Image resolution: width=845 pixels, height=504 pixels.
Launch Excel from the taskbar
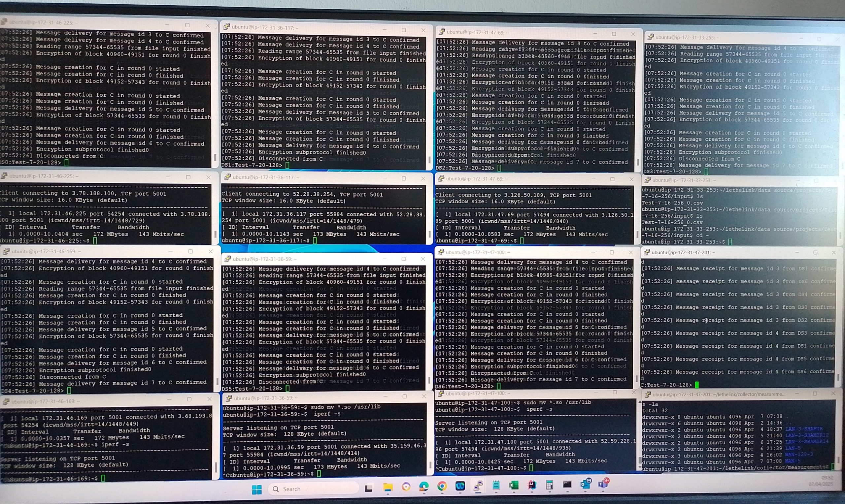pos(514,486)
